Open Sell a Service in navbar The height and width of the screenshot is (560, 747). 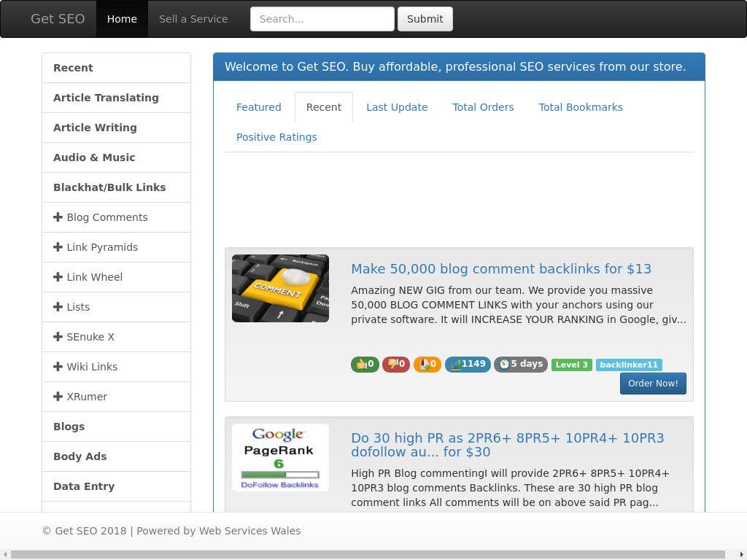click(x=193, y=19)
